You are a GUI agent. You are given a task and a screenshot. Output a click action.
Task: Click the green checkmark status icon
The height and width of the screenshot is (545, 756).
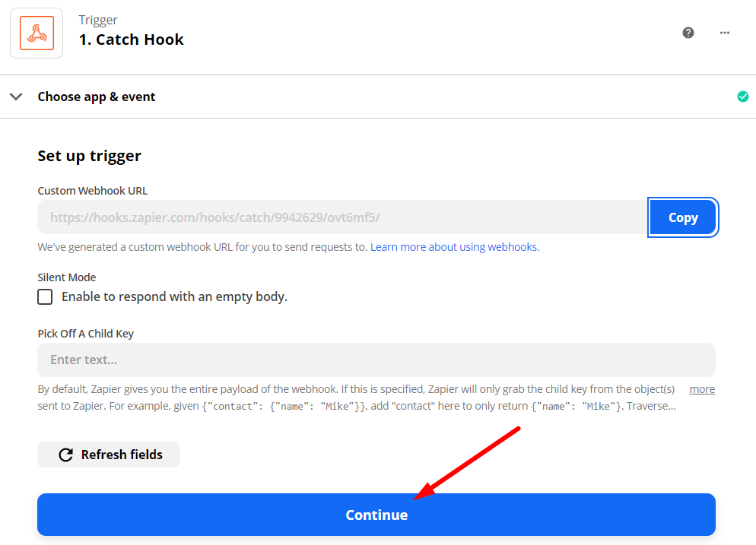(743, 97)
